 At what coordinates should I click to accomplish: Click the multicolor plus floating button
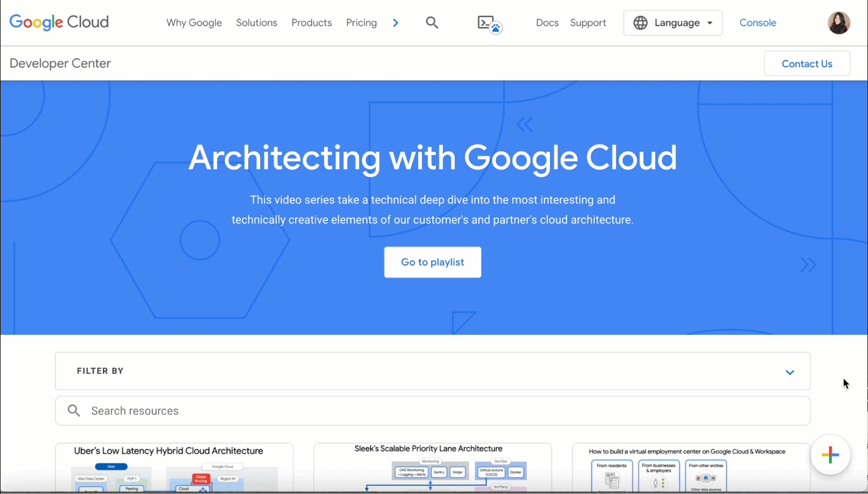coord(830,455)
